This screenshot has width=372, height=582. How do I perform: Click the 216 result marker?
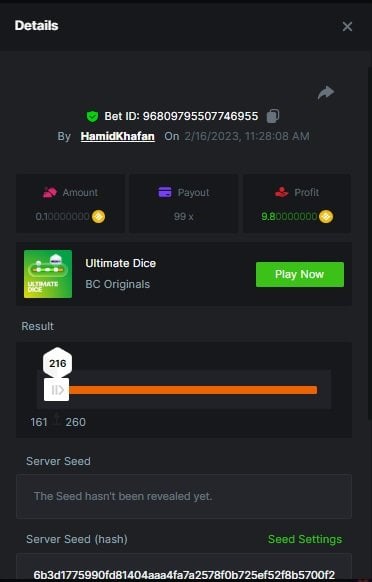point(58,363)
